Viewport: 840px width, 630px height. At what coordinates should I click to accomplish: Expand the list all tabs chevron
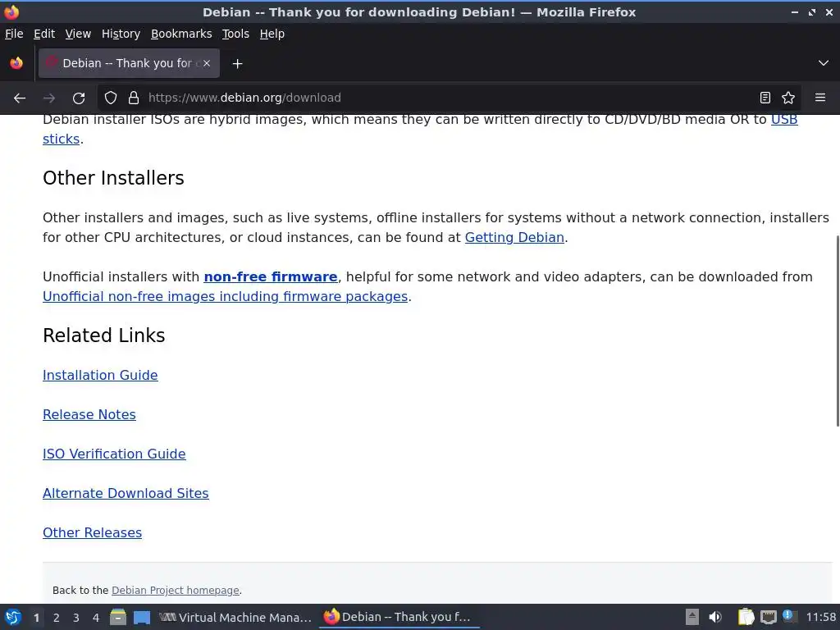824,63
